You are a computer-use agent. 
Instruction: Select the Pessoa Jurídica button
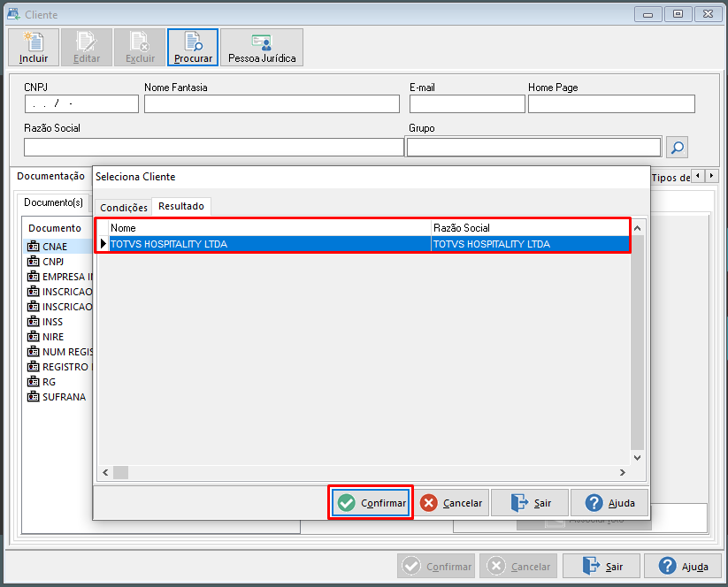(262, 48)
